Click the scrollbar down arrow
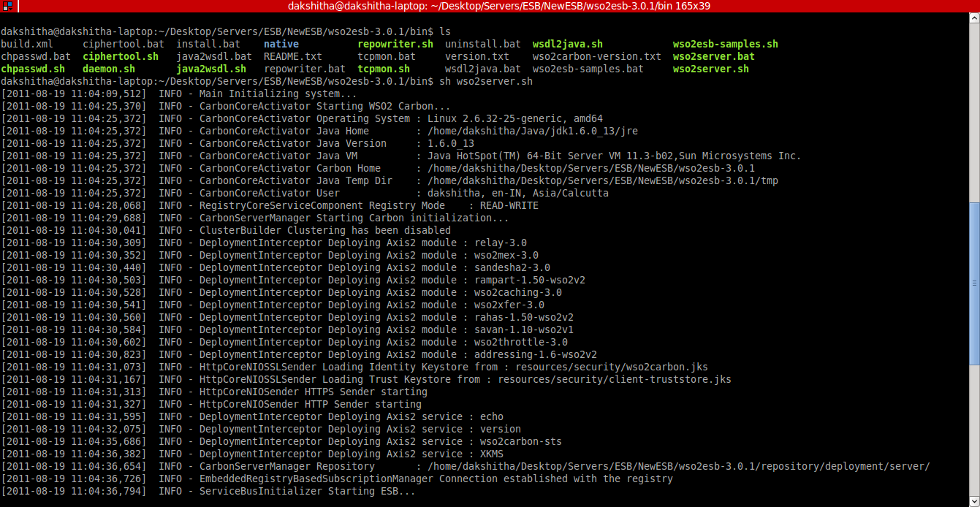This screenshot has height=507, width=980. (x=974, y=500)
